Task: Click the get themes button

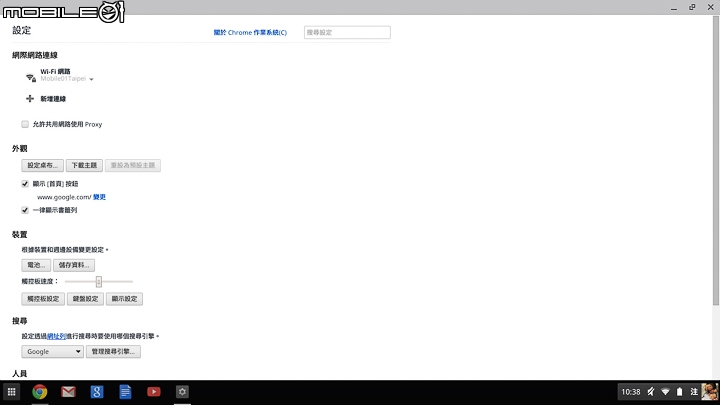Action: pos(84,165)
